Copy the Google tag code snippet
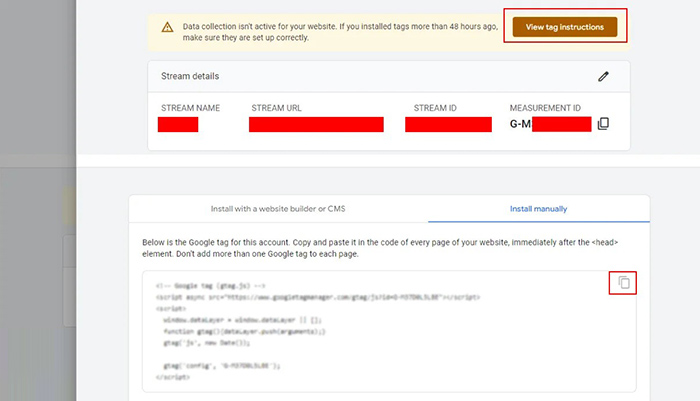Screen dimensions: 700x401 coord(623,283)
